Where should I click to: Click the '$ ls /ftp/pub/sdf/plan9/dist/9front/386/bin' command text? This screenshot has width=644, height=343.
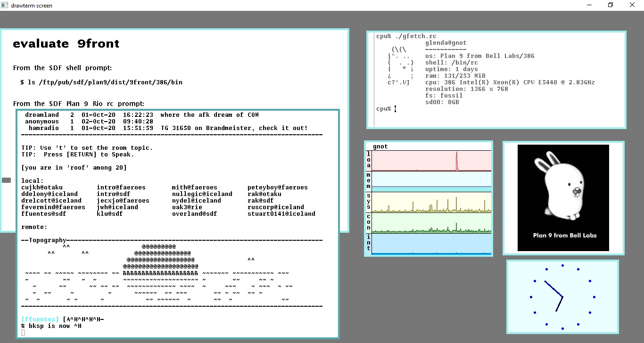101,82
